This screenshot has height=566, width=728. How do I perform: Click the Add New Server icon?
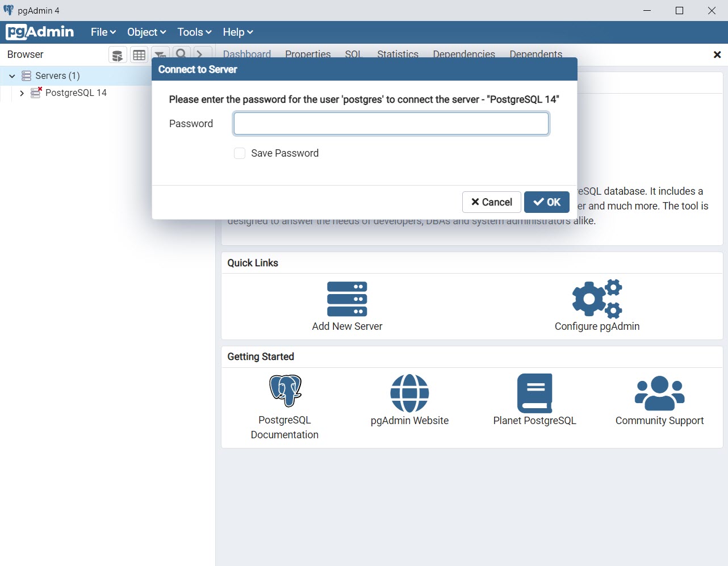pos(347,299)
